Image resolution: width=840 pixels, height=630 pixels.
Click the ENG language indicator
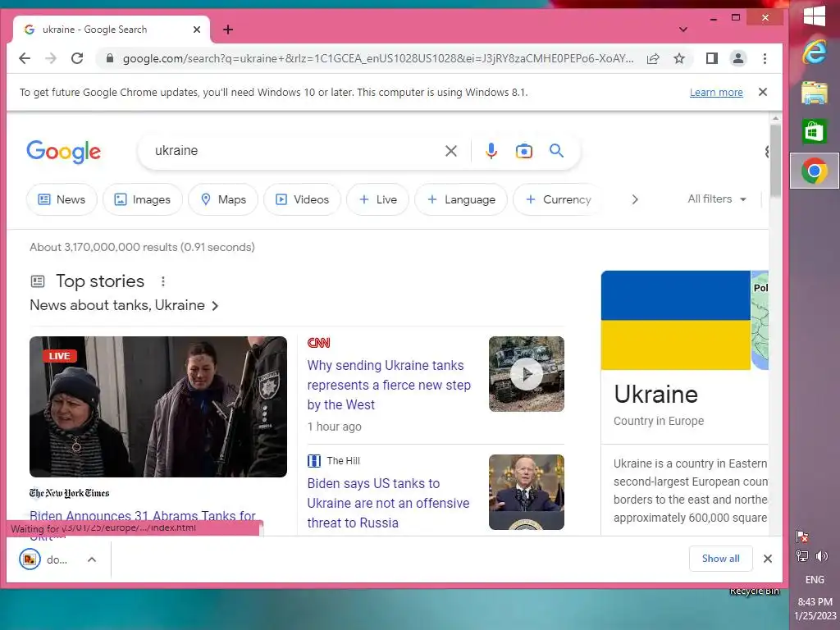(815, 580)
